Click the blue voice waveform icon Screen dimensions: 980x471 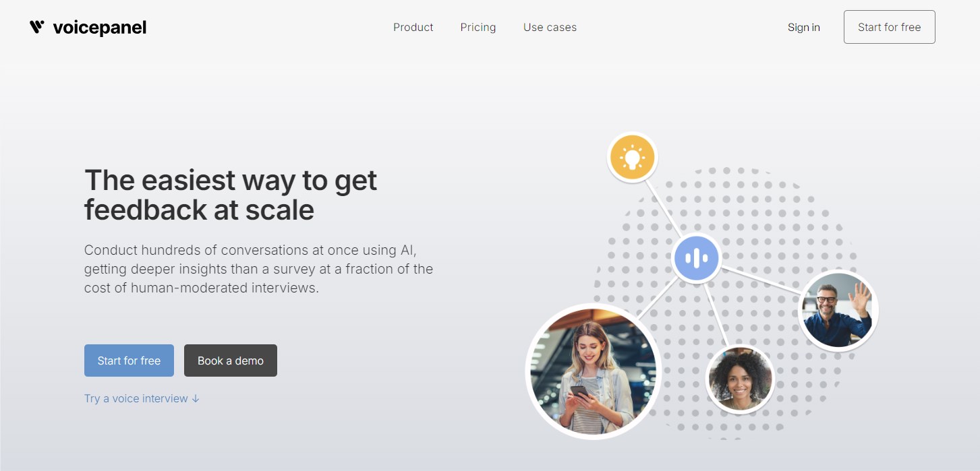696,257
